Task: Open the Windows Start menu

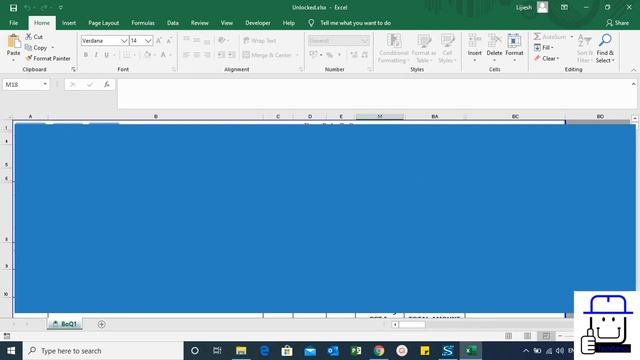Action: [x=11, y=351]
